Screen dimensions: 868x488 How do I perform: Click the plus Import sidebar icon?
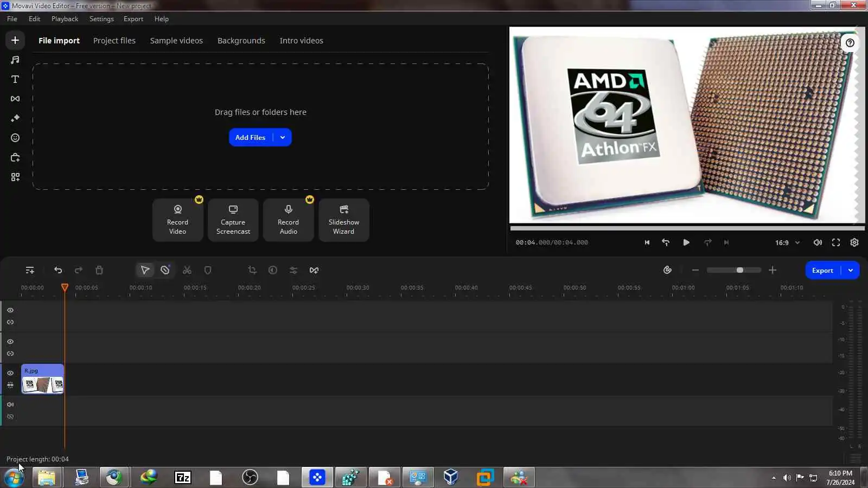click(15, 40)
